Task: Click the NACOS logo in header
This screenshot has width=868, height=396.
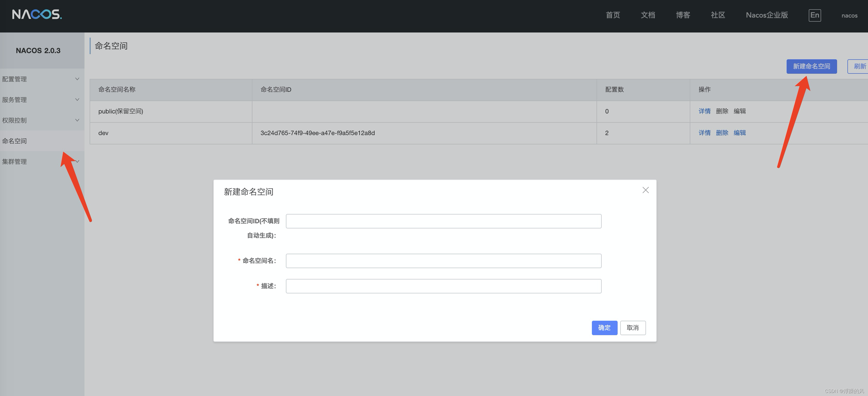Action: 37,14
